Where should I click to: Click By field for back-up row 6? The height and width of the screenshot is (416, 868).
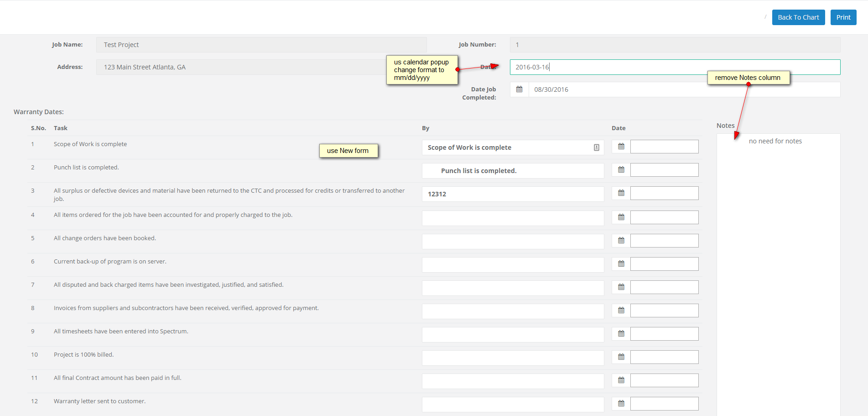[x=513, y=265]
